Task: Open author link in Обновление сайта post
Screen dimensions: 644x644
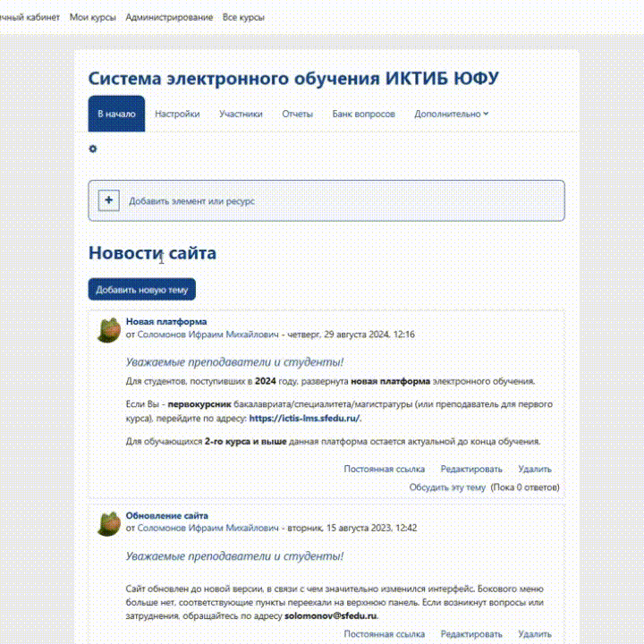Action: 208,528
